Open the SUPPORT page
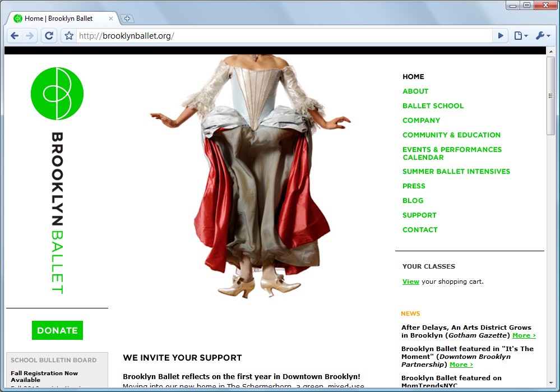The image size is (560, 392). coord(419,215)
